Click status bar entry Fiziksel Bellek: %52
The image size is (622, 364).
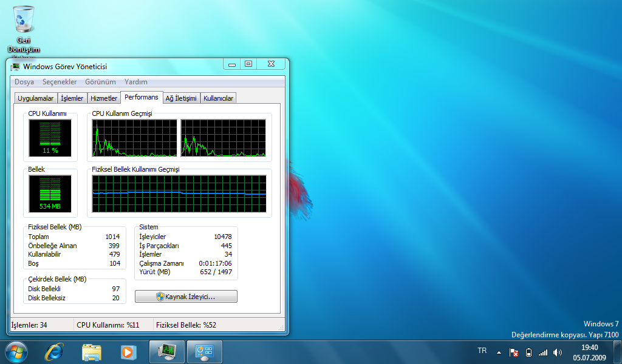pos(186,325)
